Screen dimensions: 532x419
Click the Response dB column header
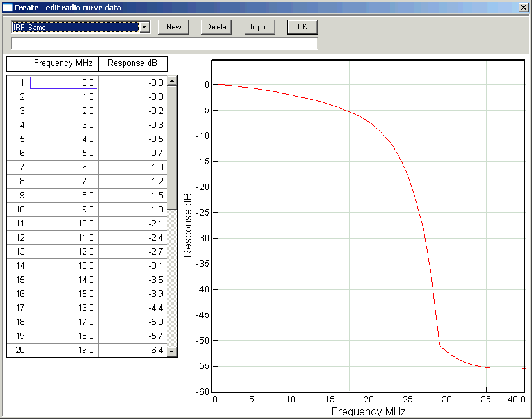[x=133, y=63]
